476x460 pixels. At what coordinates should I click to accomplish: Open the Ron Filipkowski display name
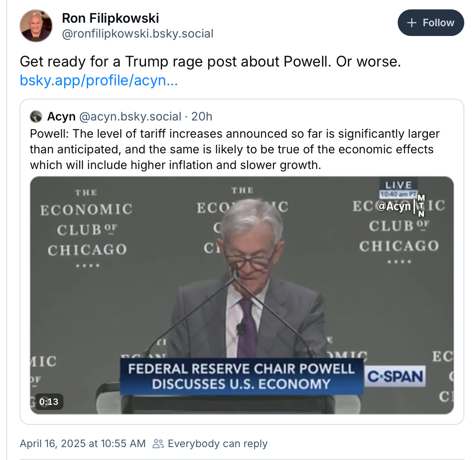point(110,18)
